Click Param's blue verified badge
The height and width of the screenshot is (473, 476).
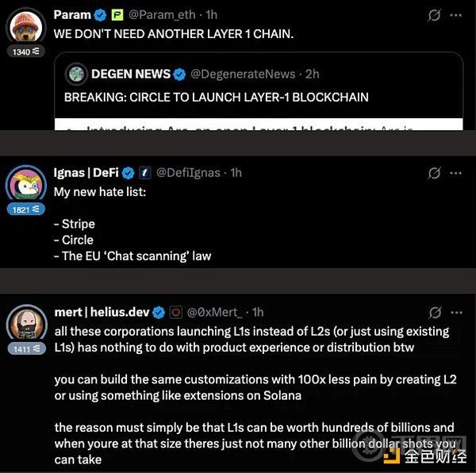pos(100,15)
